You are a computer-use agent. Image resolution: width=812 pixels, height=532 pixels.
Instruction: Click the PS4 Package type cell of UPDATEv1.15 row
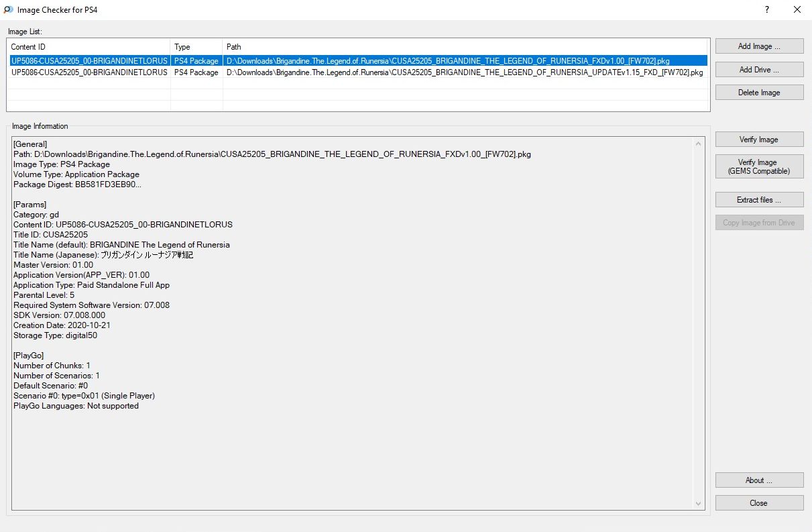click(196, 72)
